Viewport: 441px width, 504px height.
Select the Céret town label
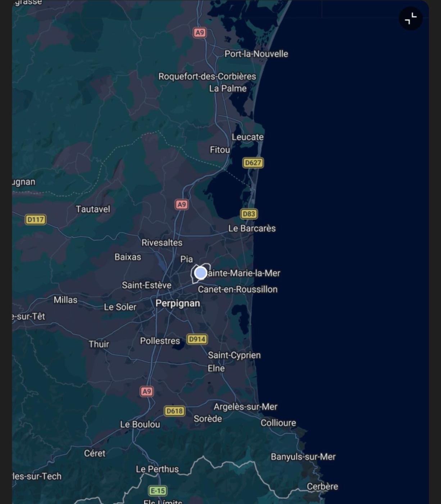coord(95,453)
